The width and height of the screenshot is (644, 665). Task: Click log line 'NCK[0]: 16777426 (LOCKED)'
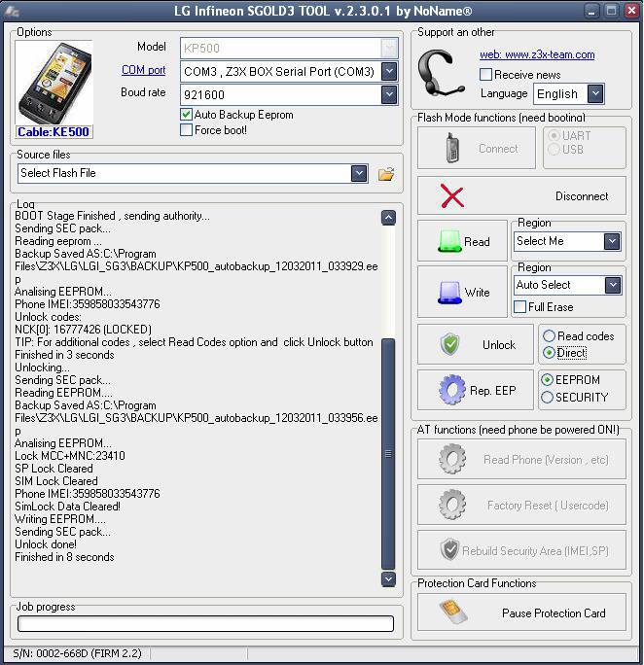pos(83,330)
